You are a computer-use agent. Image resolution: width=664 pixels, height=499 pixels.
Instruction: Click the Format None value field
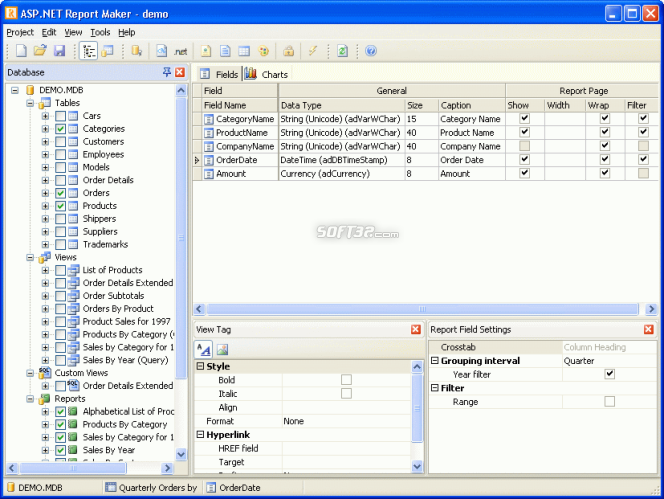[347, 421]
